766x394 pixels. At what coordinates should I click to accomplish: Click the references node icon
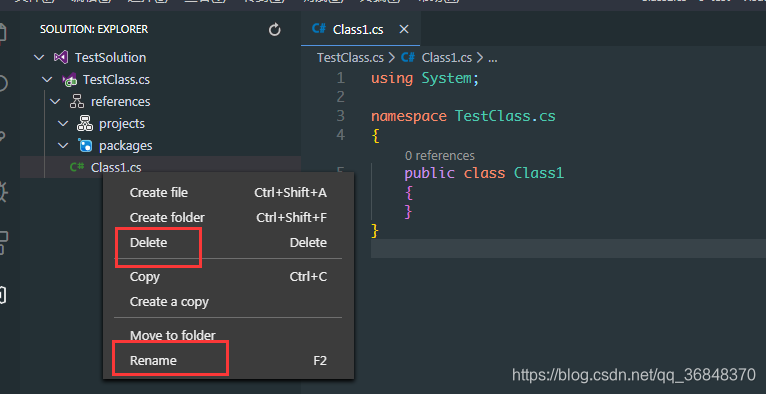coord(77,102)
